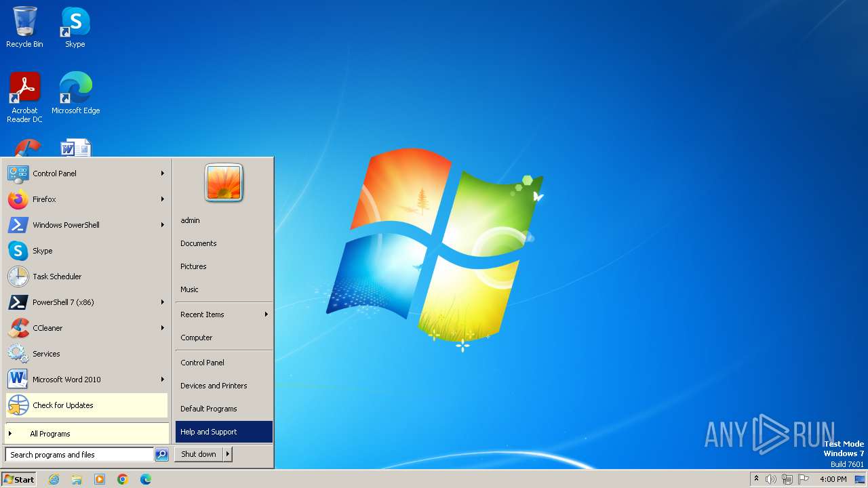Launch PowerShell 7 (x86) from Start menu
The image size is (868, 488).
(x=87, y=302)
